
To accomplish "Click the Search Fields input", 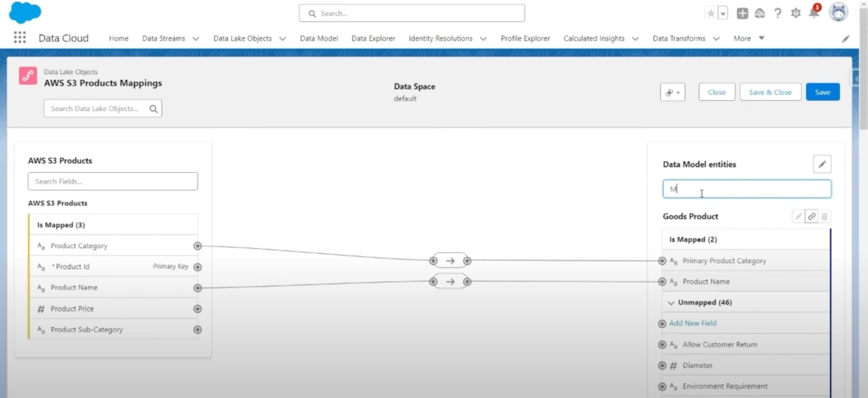I will pos(113,181).
